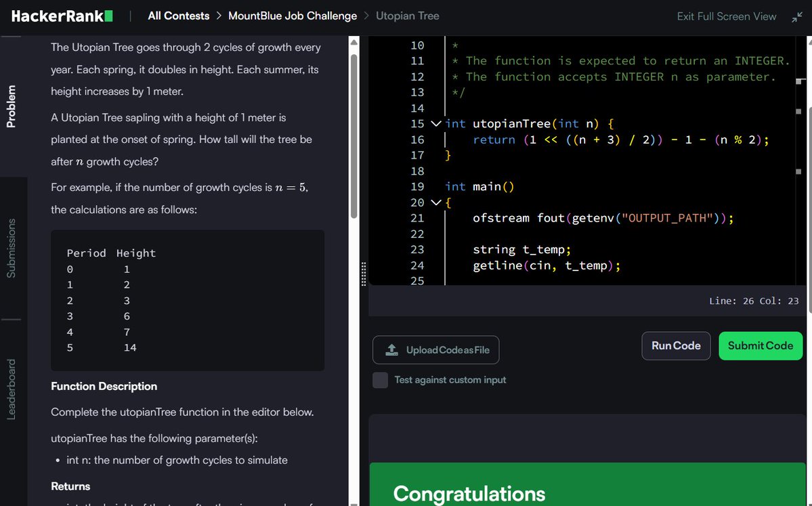The height and width of the screenshot is (506, 812).
Task: Open the Problem side tab
Action: coord(11,106)
